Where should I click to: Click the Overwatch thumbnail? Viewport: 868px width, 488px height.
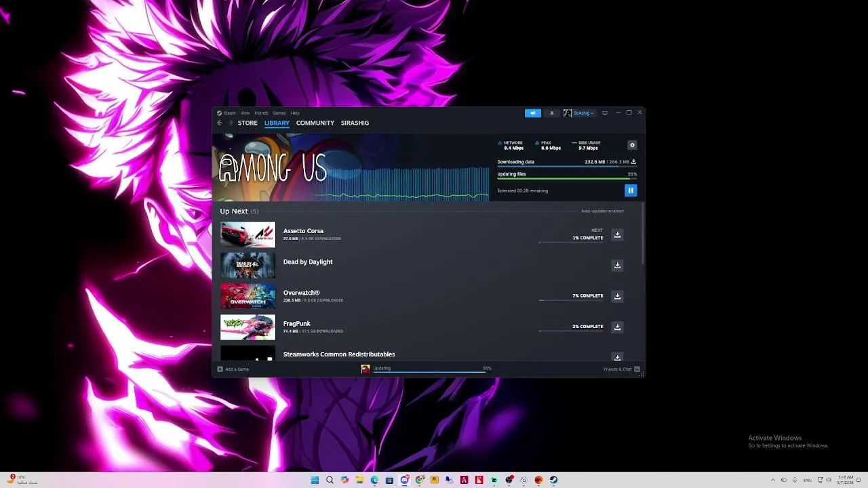pyautogui.click(x=248, y=296)
